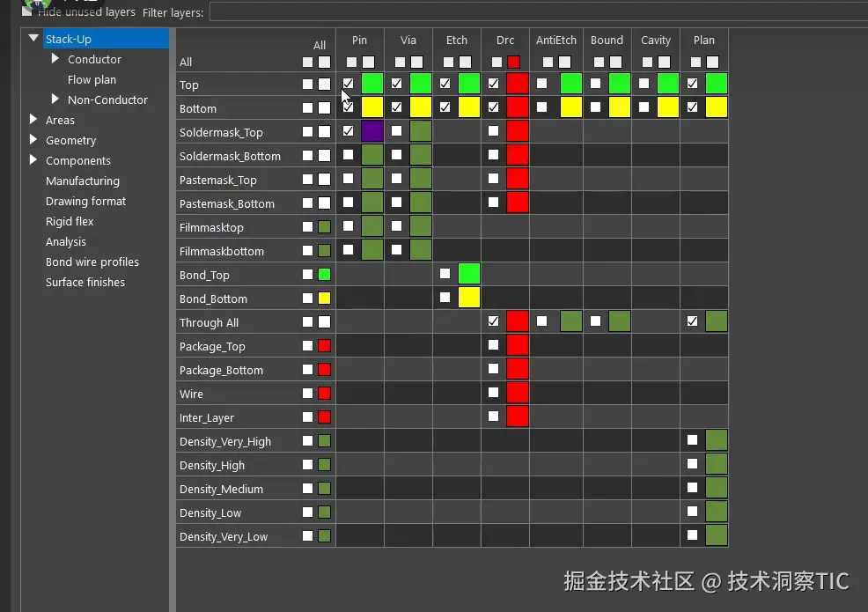Expand the Geometry tree node
This screenshot has width=868, height=612.
pos(33,139)
